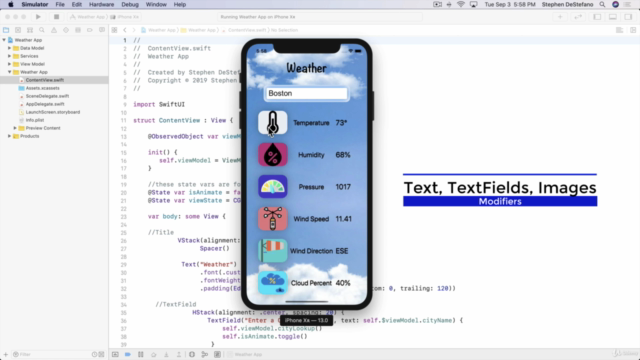Tap the Temperature thermometer icon in simulator
This screenshot has width=640, height=360.
tap(273, 122)
